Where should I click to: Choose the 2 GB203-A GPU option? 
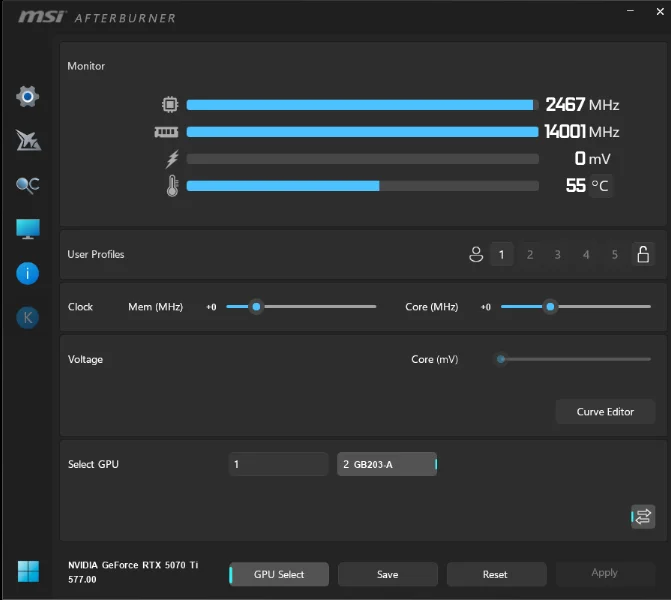[386, 464]
